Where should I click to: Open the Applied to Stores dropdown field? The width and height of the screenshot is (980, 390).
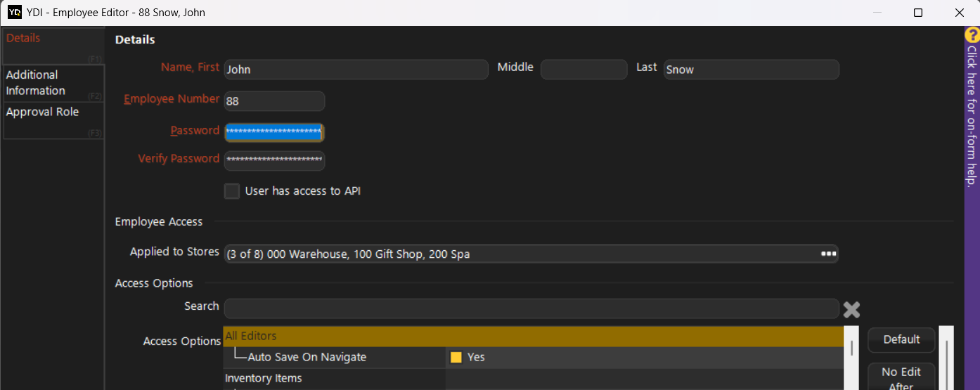pos(520,254)
